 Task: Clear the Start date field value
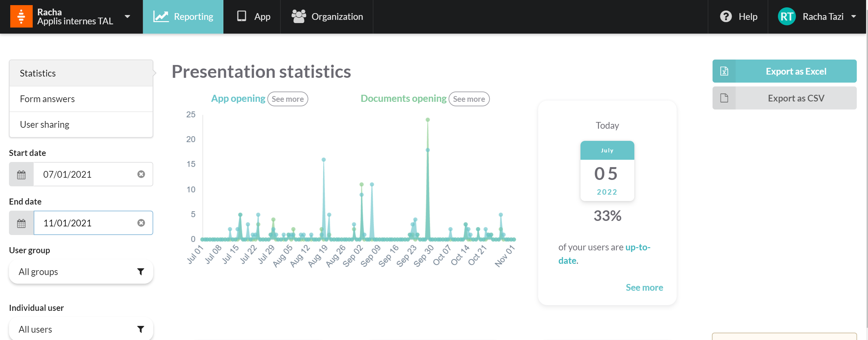141,174
